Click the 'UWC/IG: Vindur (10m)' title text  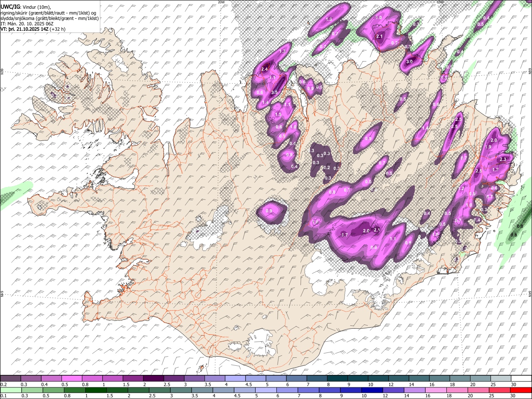25,7
